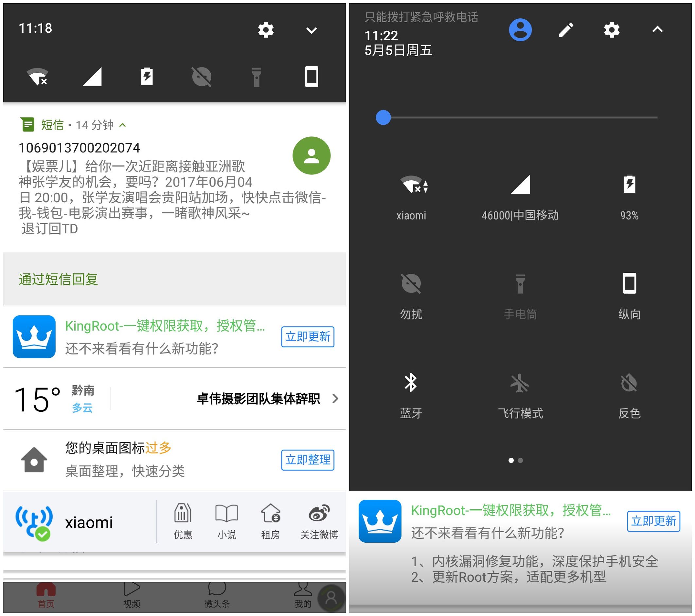Tap the 关注微博 Weibo icon
The image size is (695, 616).
319,513
